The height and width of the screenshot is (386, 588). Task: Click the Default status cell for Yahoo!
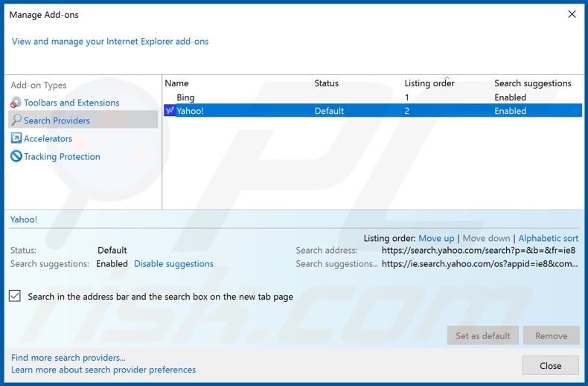coord(329,111)
